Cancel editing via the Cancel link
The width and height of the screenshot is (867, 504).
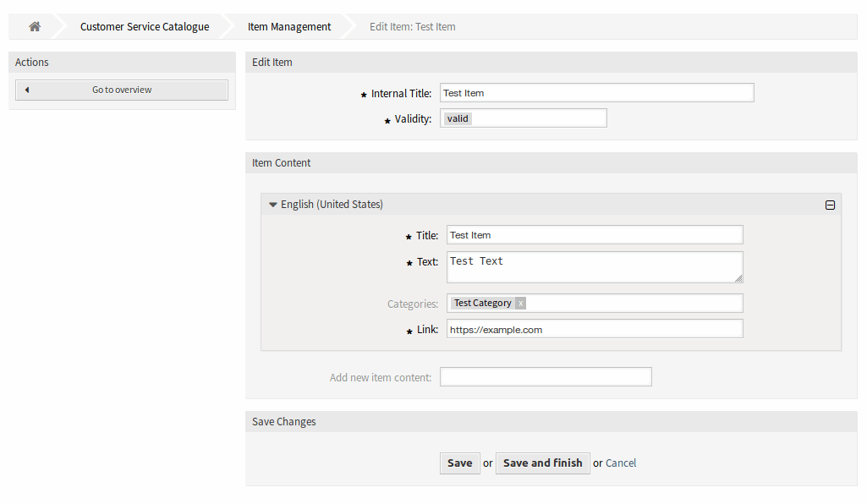pos(621,463)
